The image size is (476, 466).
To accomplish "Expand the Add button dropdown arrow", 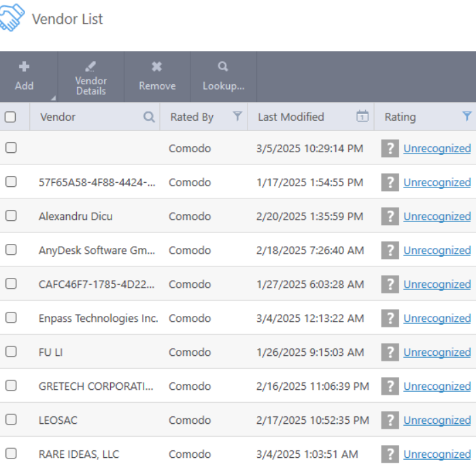I will pyautogui.click(x=52, y=97).
